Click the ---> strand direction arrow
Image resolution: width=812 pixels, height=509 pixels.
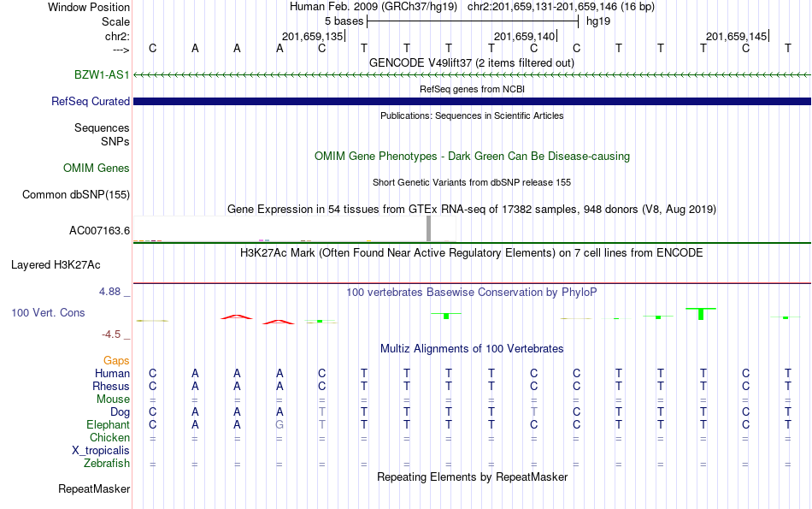point(121,50)
